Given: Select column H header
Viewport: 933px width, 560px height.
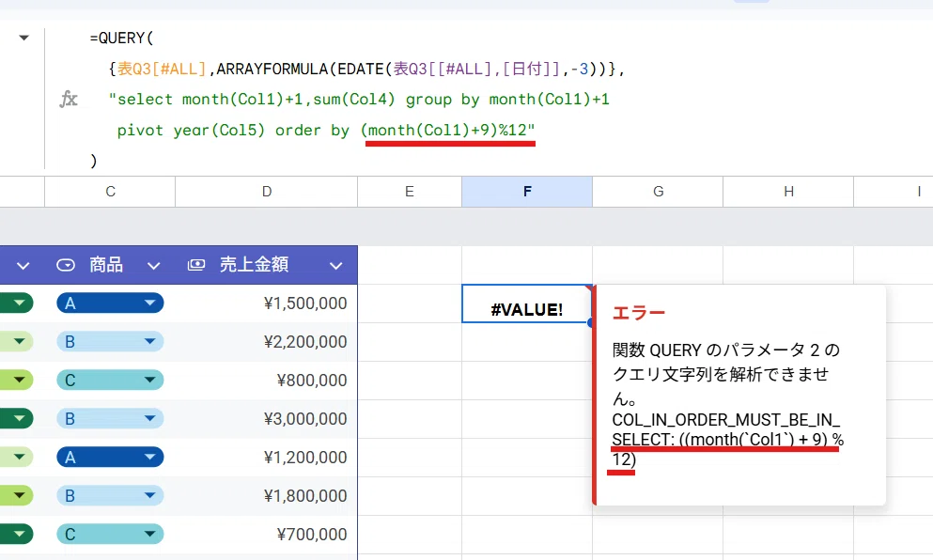Looking at the screenshot, I should pos(788,192).
